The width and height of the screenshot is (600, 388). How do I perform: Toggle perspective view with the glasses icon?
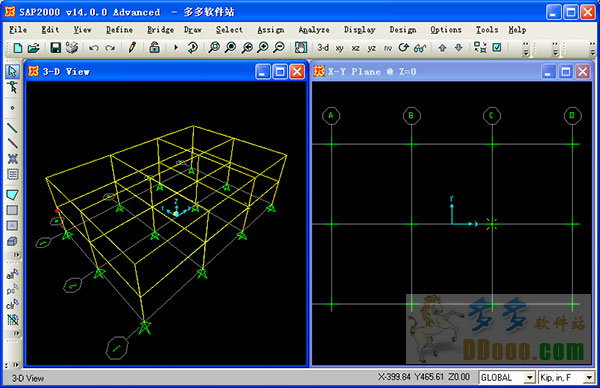tap(420, 48)
